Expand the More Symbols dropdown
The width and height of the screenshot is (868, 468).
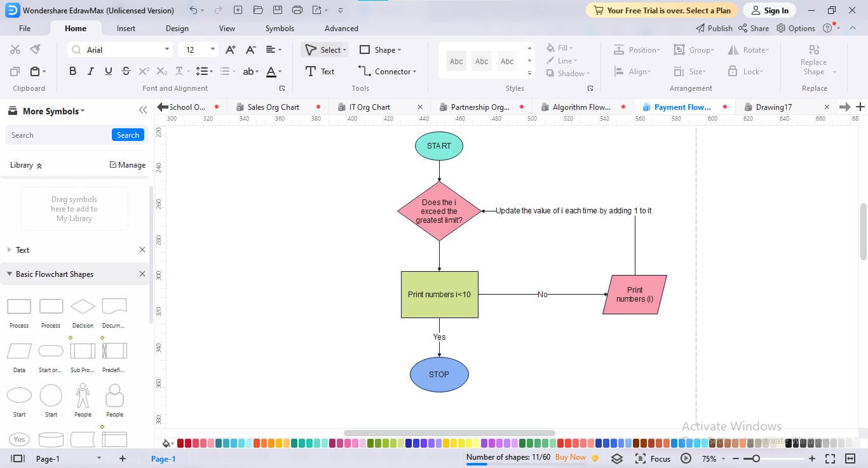[53, 111]
